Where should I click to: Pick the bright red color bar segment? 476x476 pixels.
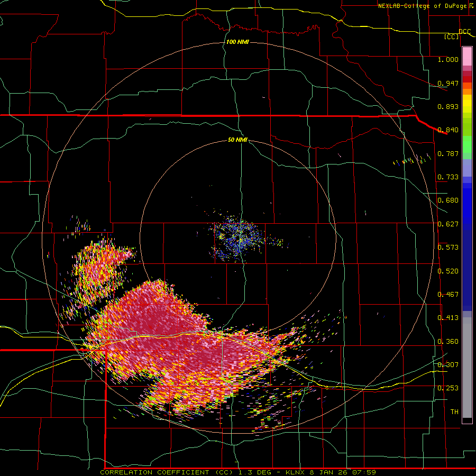(467, 79)
